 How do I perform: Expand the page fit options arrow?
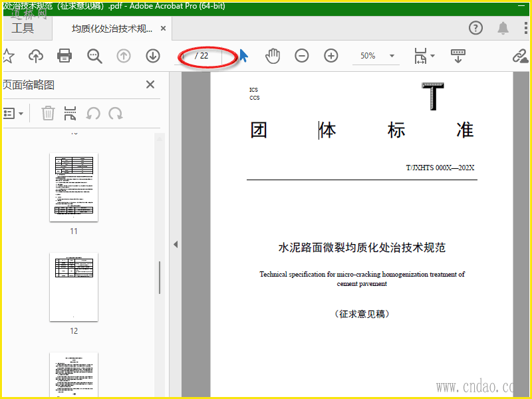click(433, 56)
